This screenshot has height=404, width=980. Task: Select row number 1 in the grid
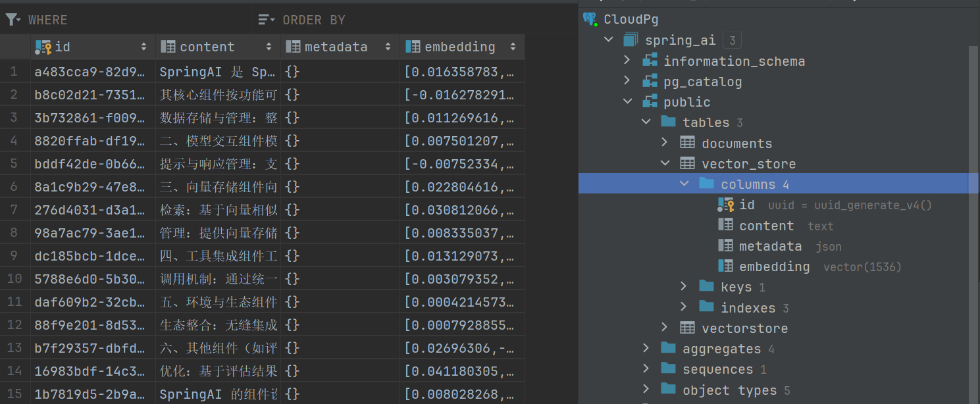point(14,71)
